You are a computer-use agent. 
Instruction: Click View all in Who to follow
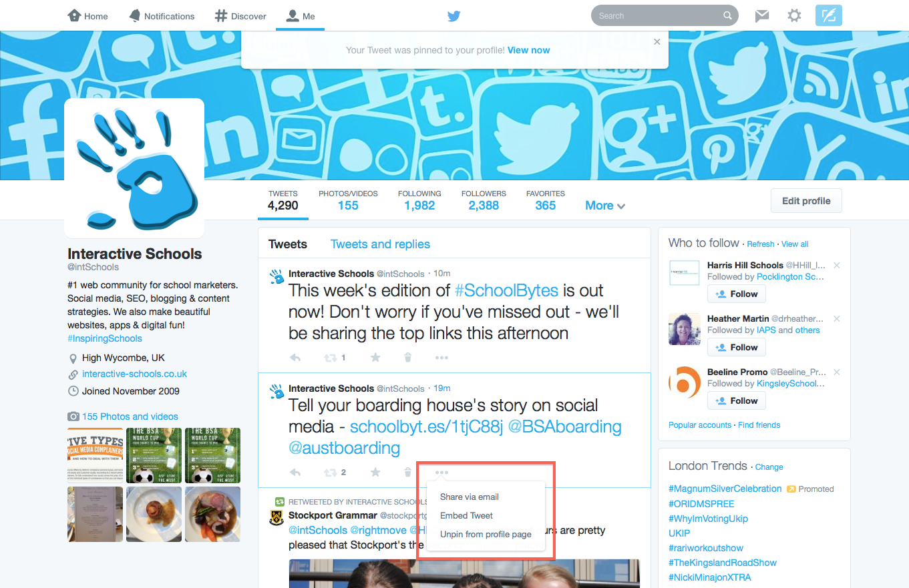795,244
